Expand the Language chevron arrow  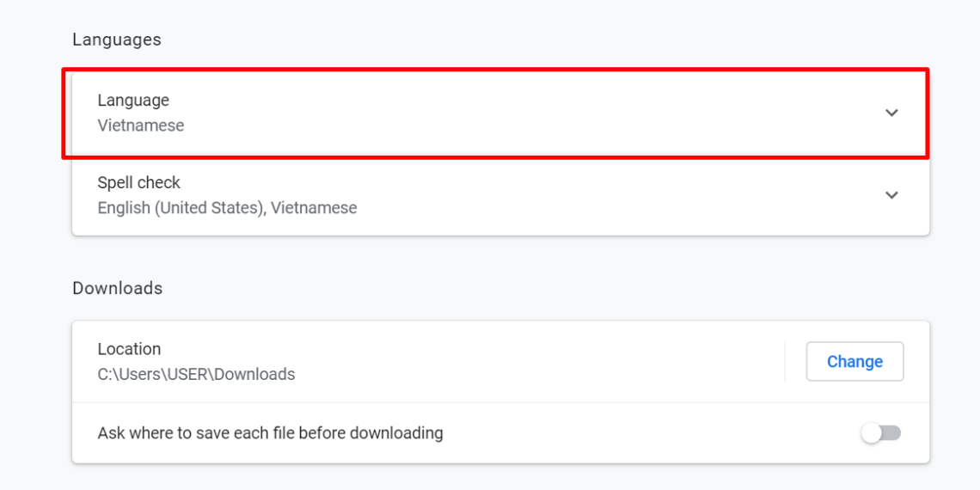pos(891,113)
